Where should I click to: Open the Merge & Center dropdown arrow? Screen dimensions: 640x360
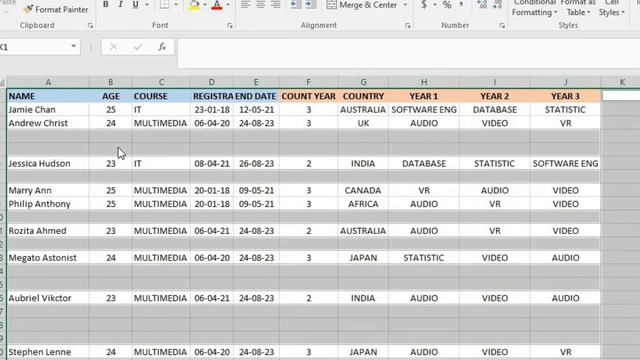pos(405,5)
